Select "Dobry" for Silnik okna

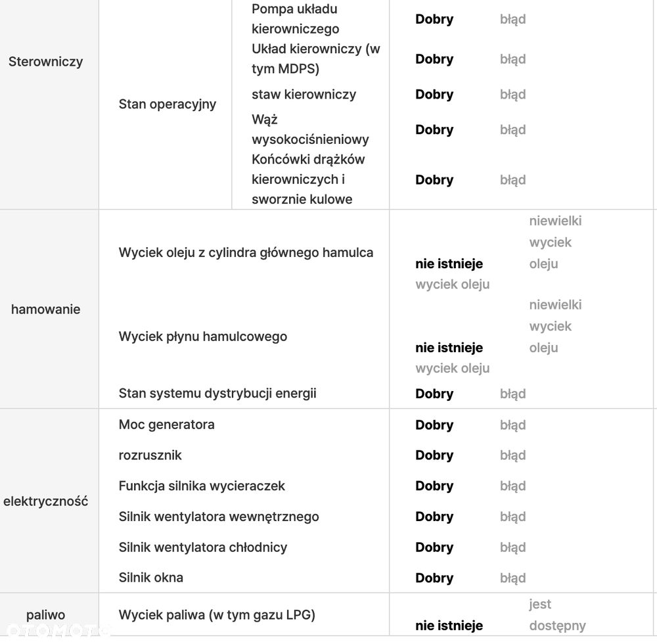click(x=434, y=578)
